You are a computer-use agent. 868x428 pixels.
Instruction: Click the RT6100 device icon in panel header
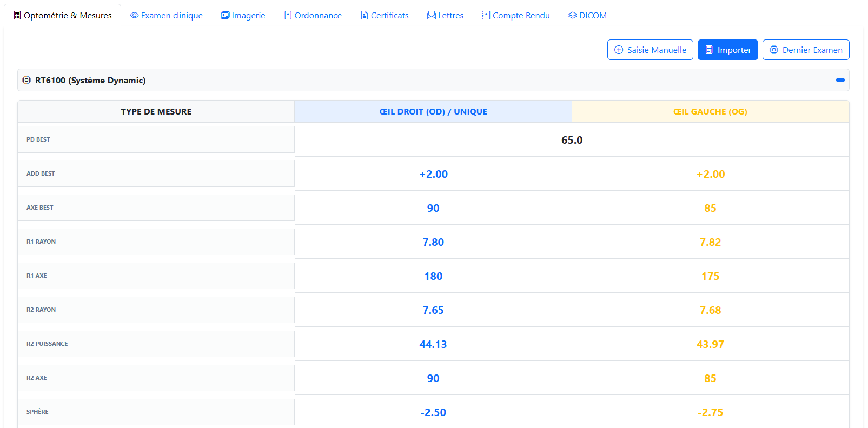pyautogui.click(x=26, y=80)
